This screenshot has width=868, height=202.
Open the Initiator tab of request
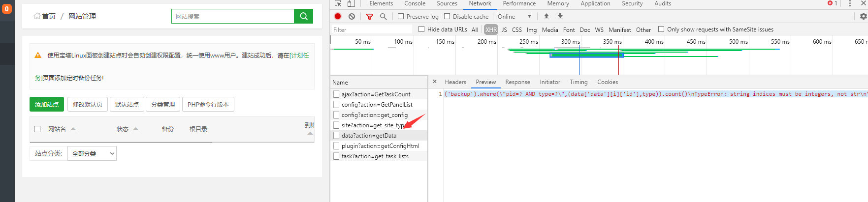(x=549, y=82)
